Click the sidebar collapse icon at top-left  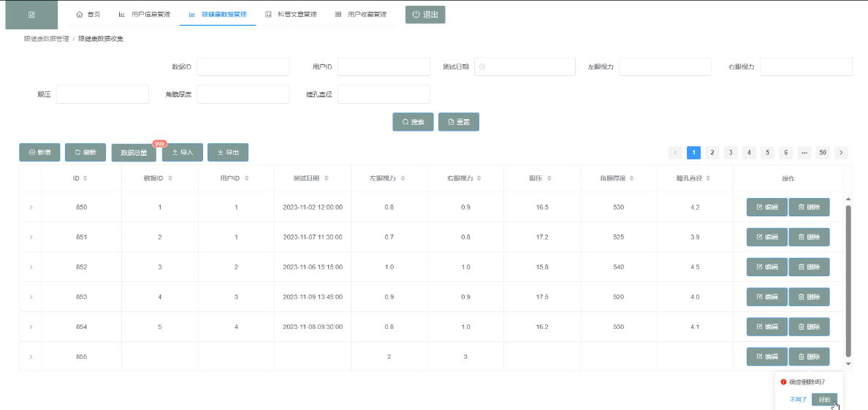(x=31, y=15)
